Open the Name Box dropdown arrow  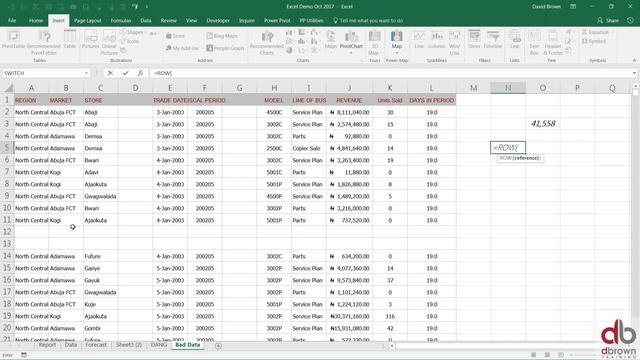tap(86, 73)
